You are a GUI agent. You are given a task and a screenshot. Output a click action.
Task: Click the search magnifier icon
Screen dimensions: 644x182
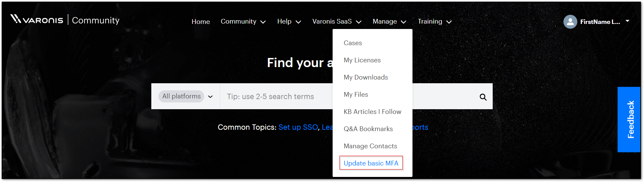coord(483,97)
